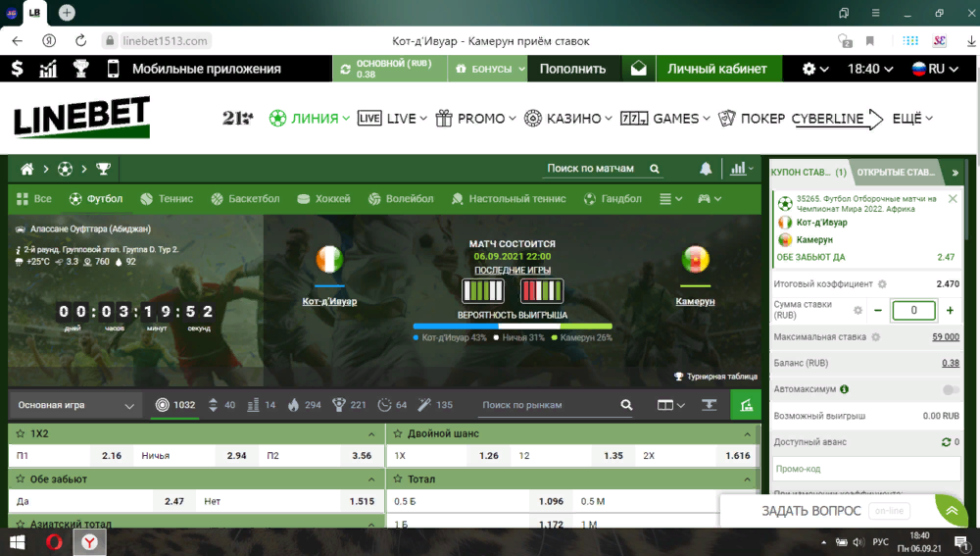Toggle the Автомаксимум switch
The width and height of the screenshot is (980, 556).
[951, 389]
